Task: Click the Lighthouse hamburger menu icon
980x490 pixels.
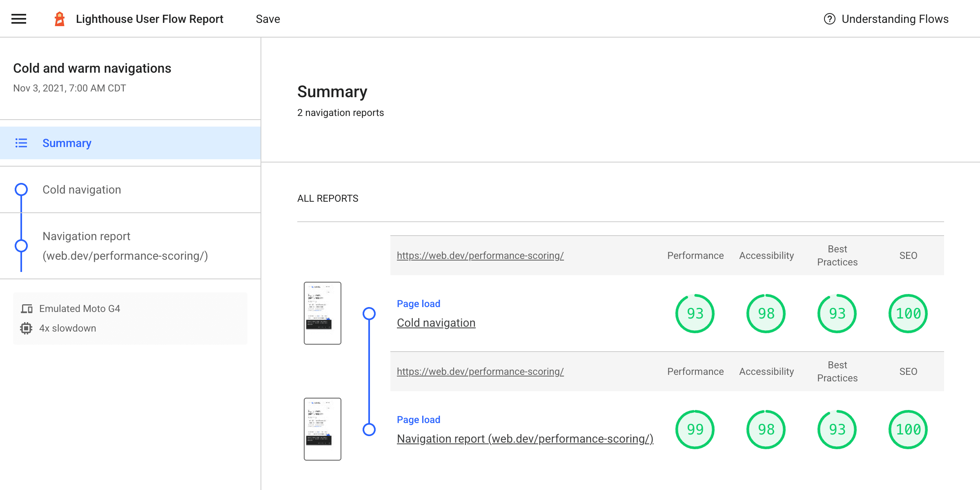Action: (19, 19)
